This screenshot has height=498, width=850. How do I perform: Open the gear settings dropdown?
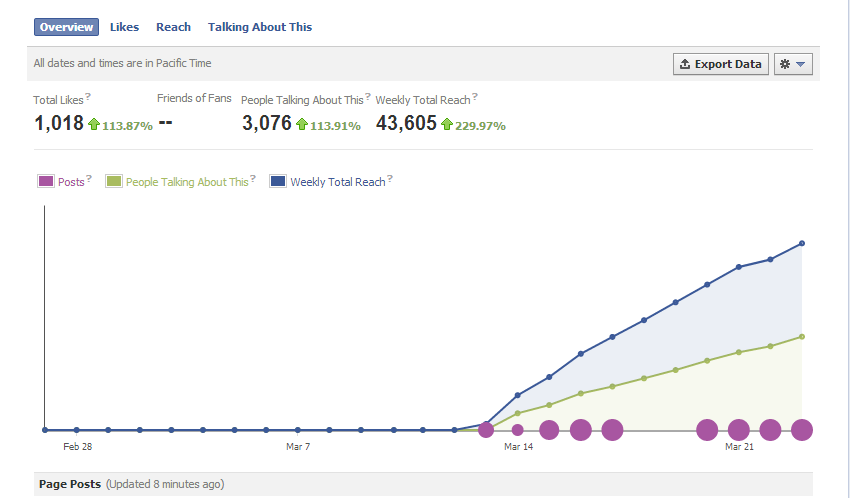[x=793, y=64]
